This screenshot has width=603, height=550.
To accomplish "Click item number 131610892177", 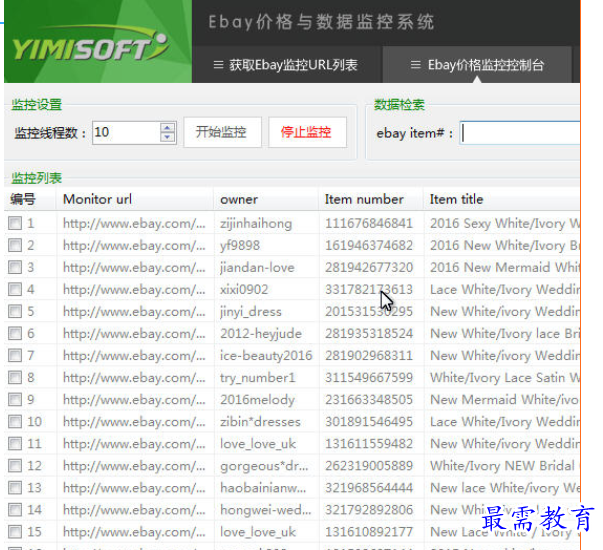I will pos(369,532).
